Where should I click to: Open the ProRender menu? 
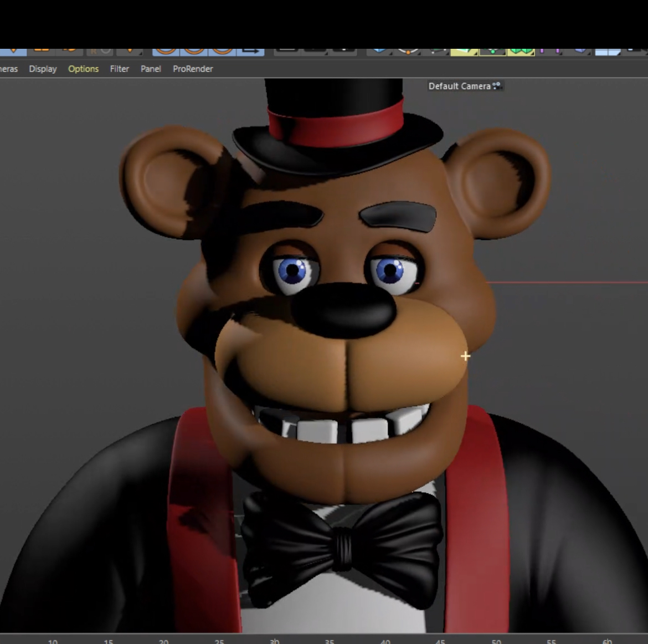pos(193,69)
